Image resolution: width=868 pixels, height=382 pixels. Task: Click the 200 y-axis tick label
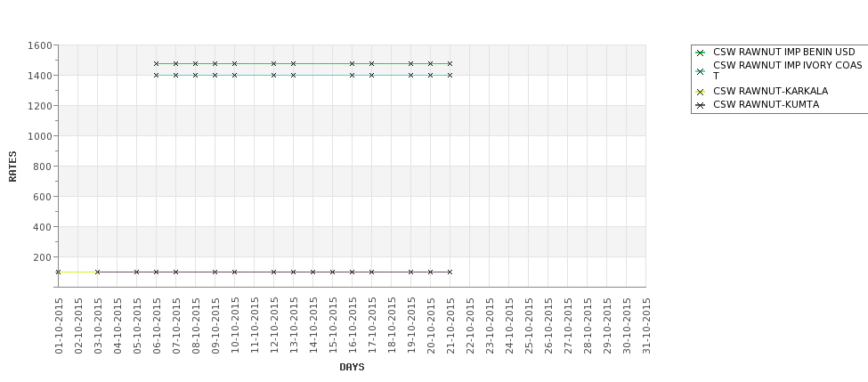pos(42,257)
